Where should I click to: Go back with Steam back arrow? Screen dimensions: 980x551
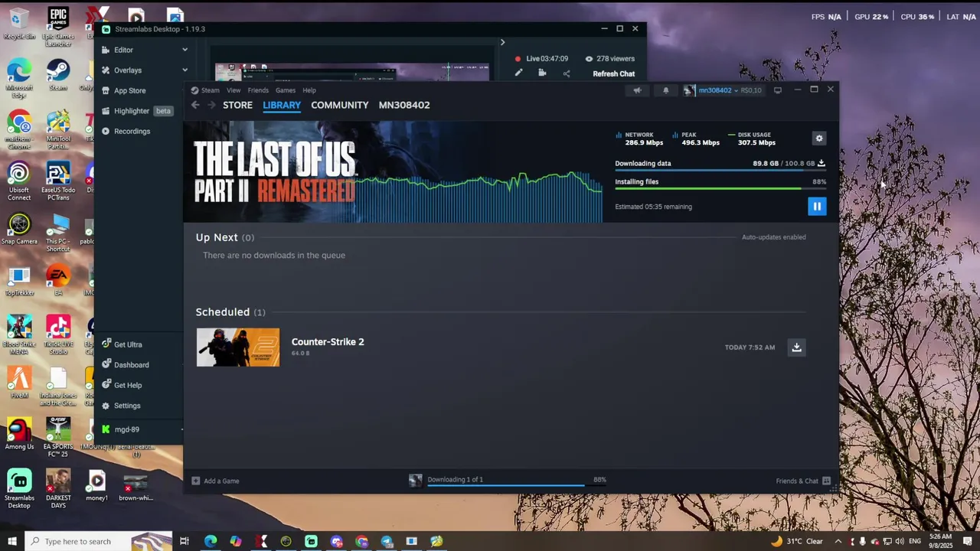[195, 105]
